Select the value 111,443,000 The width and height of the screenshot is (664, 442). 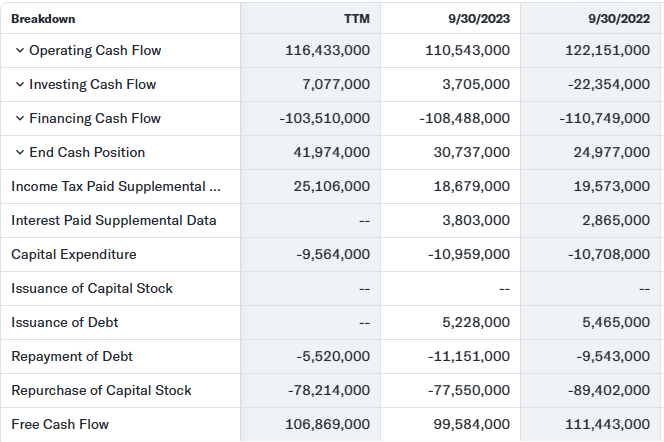[608, 424]
